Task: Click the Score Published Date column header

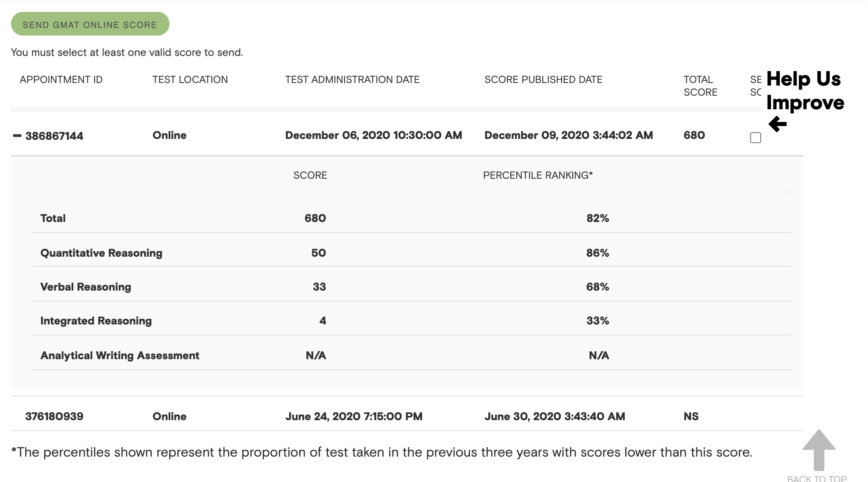Action: coord(543,80)
